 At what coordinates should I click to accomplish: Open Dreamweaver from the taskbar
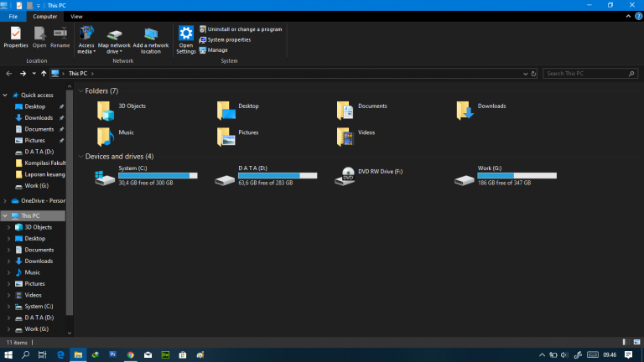click(165, 355)
